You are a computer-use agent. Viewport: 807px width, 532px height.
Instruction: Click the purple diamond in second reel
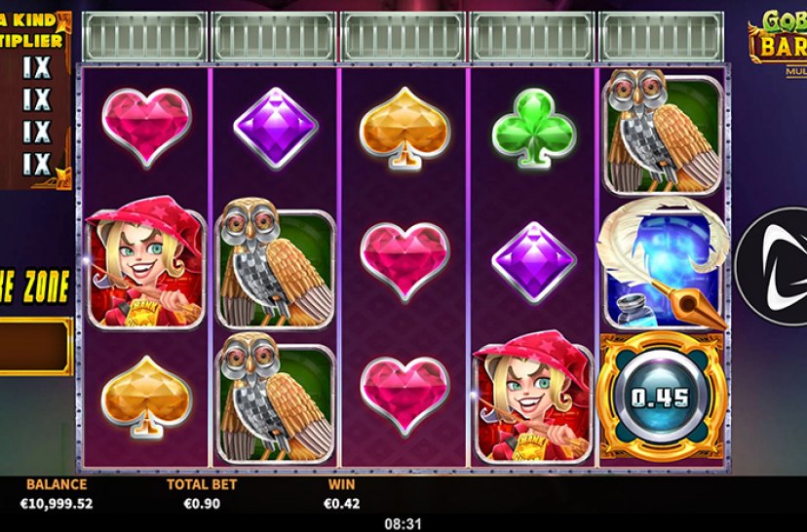276,128
